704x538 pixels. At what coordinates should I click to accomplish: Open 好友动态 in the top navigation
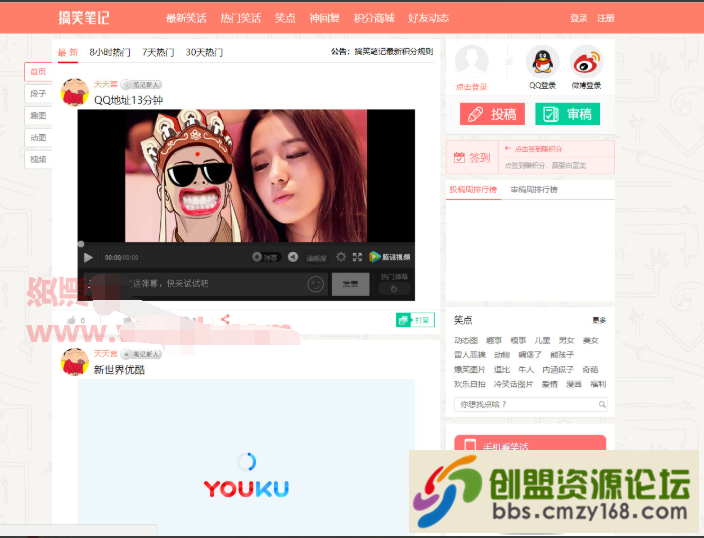click(x=428, y=18)
